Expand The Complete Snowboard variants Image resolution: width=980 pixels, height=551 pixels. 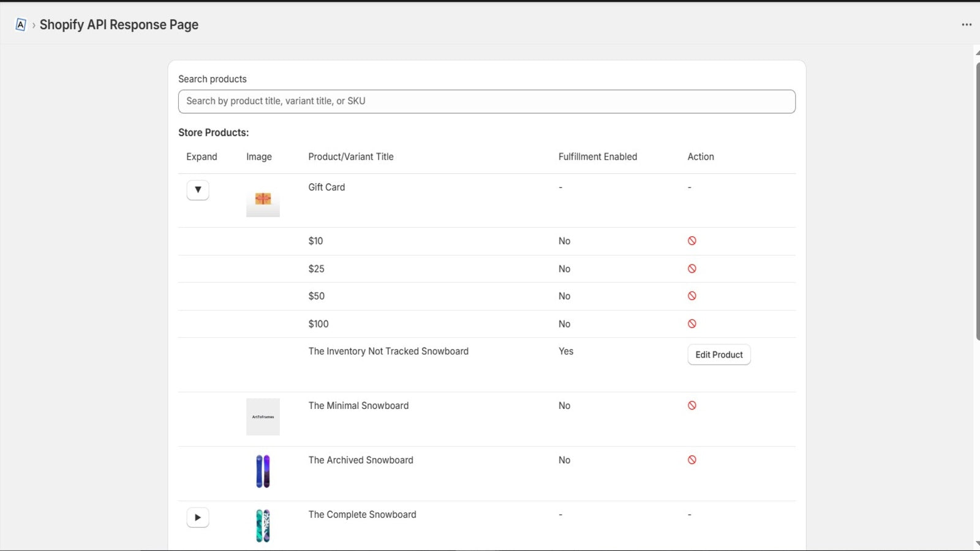(198, 517)
